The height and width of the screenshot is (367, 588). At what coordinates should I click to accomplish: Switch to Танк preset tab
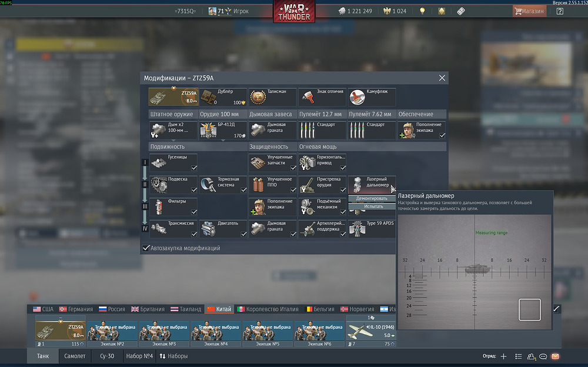pyautogui.click(x=43, y=356)
